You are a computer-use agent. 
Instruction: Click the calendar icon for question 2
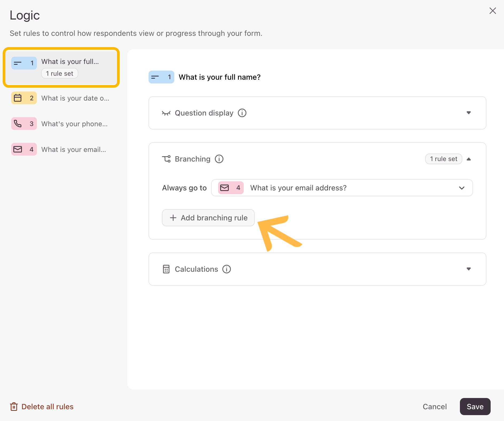18,98
